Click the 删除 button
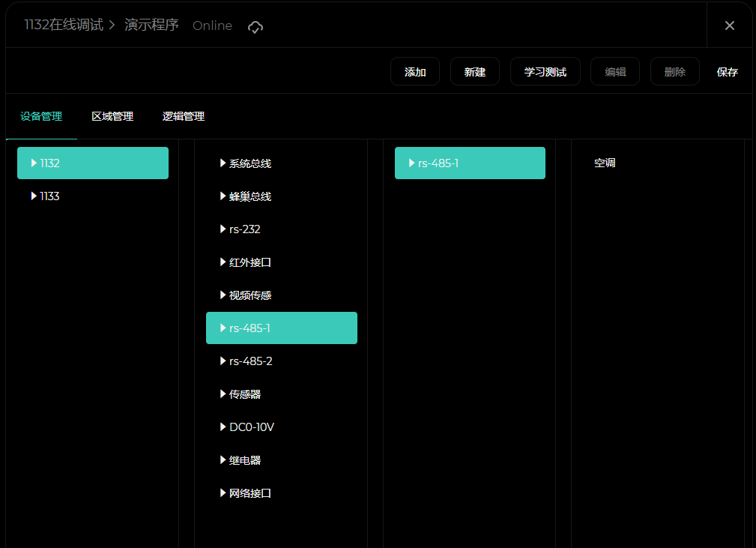The height and width of the screenshot is (548, 756). click(675, 71)
